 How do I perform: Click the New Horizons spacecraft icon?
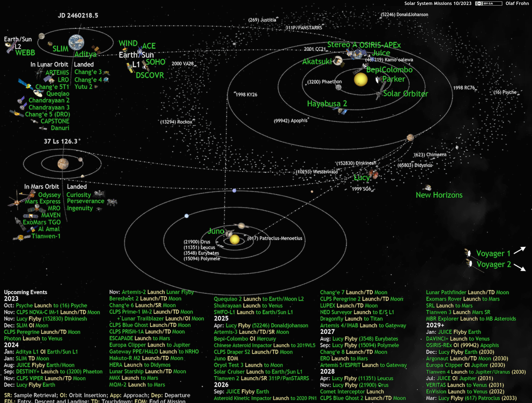(428, 188)
